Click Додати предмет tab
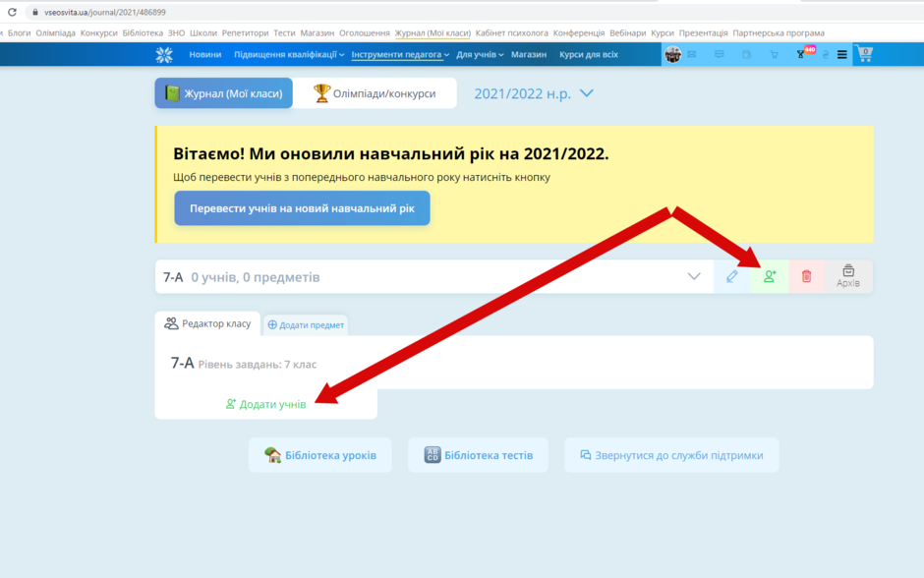 click(x=306, y=324)
